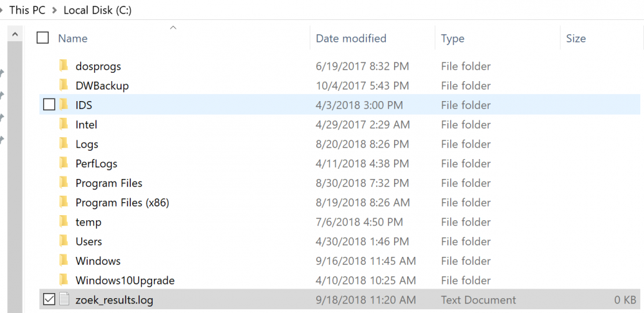Select the dosprogs folder icon
644x313 pixels.
tap(63, 66)
